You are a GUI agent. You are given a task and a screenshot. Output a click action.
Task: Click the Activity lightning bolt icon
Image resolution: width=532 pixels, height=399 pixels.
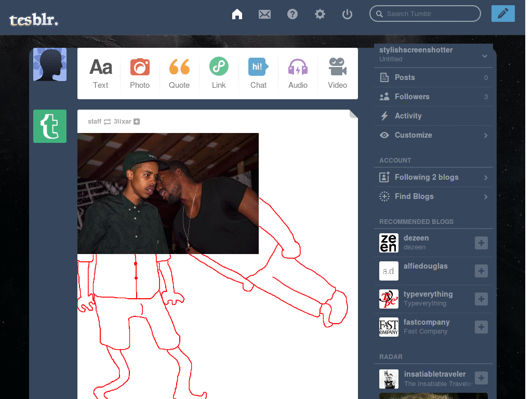(x=384, y=116)
